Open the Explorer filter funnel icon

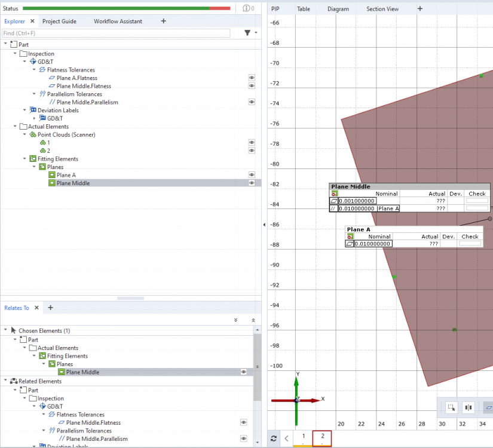click(247, 33)
